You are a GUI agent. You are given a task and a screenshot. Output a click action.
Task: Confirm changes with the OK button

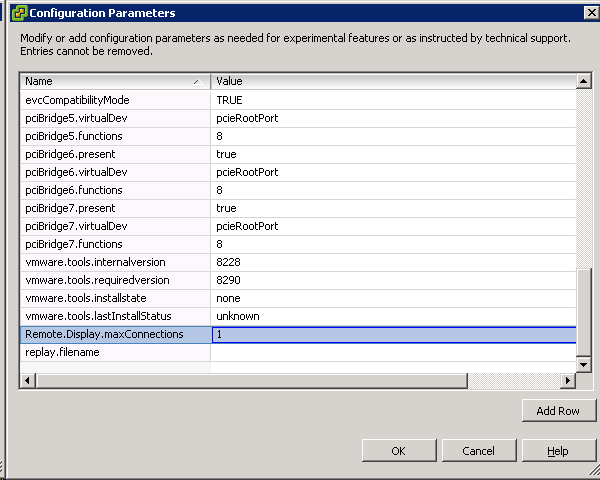(x=398, y=451)
